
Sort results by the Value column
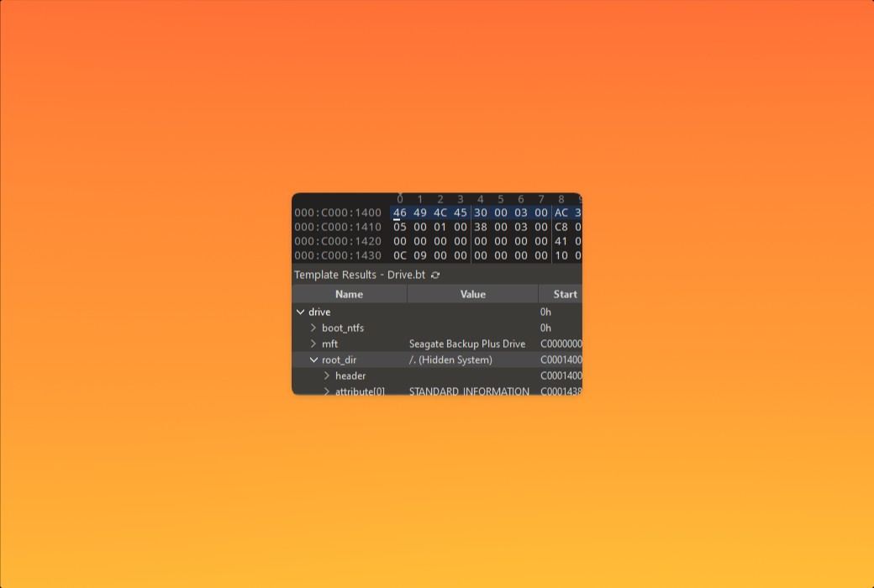pyautogui.click(x=472, y=293)
